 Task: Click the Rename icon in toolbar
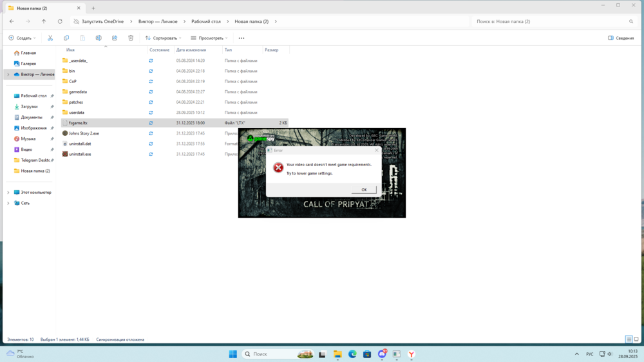pyautogui.click(x=99, y=38)
